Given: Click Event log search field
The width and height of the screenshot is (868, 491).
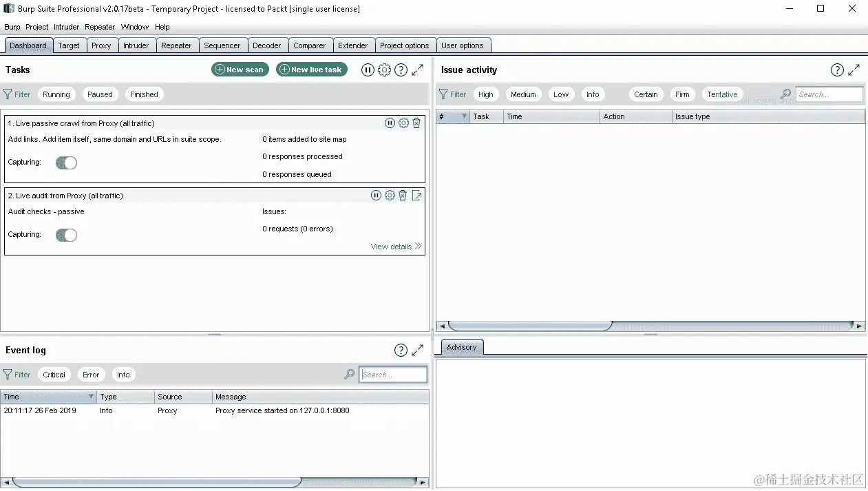Looking at the screenshot, I should pos(393,375).
